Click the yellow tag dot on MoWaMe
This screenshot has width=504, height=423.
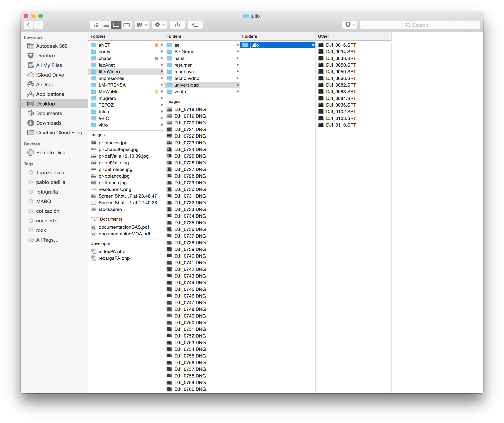point(156,92)
